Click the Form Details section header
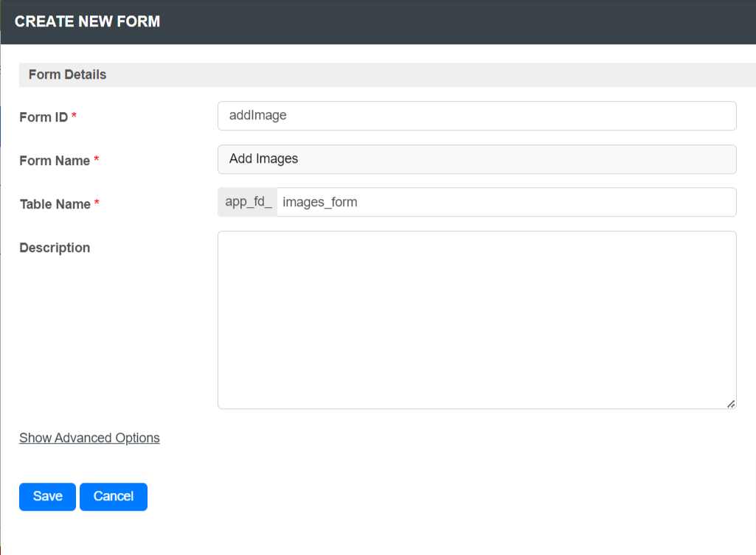The width and height of the screenshot is (756, 555). click(x=67, y=74)
